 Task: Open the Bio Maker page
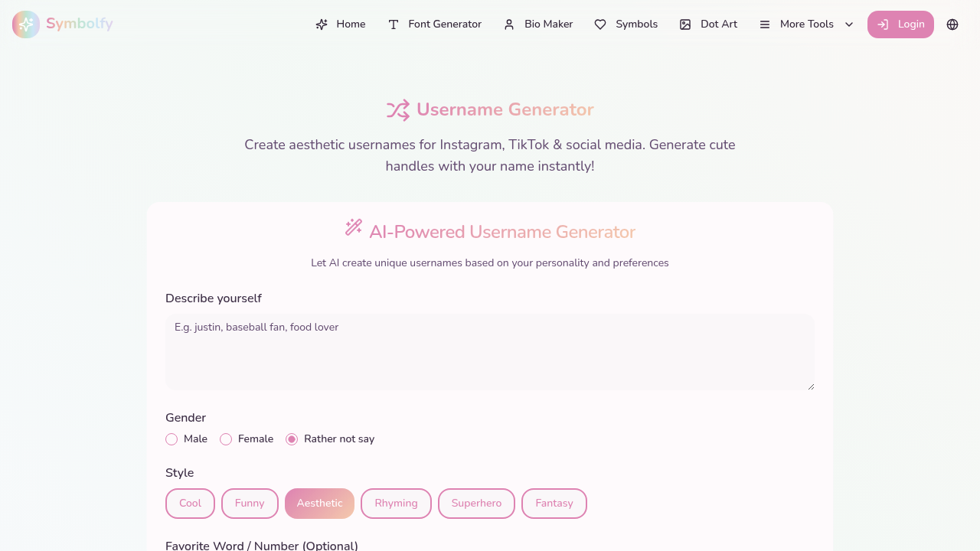tap(547, 24)
